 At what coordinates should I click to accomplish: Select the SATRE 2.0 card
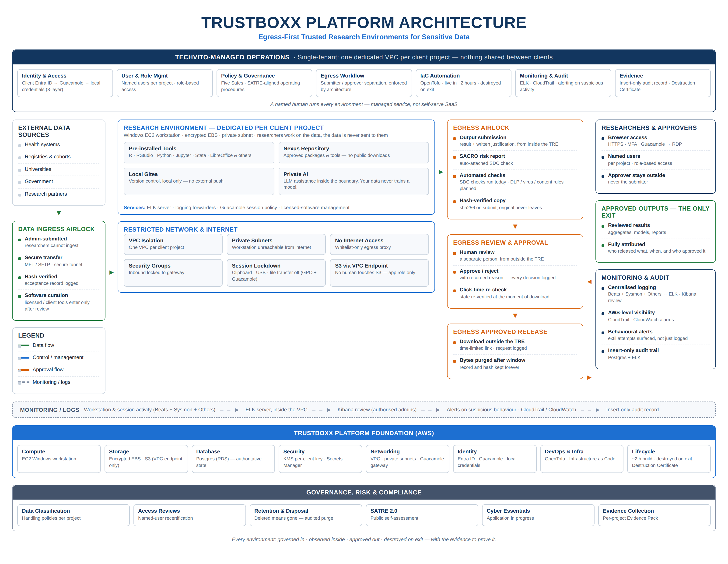(422, 515)
